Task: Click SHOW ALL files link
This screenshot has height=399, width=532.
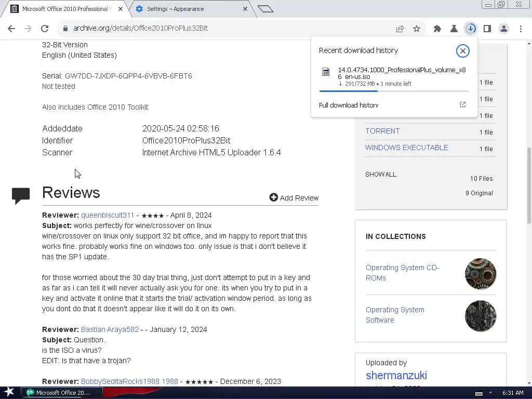Action: pyautogui.click(x=381, y=175)
